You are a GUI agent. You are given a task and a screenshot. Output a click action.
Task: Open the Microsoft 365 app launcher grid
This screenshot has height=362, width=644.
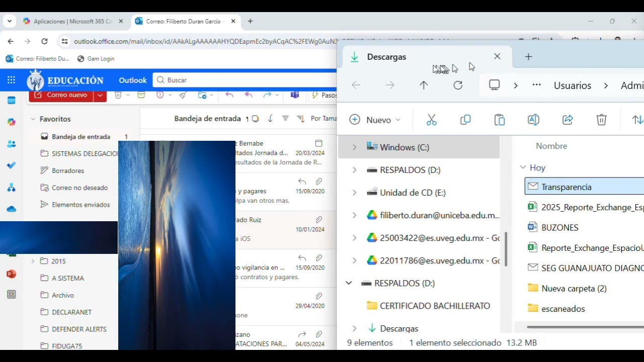tap(11, 80)
